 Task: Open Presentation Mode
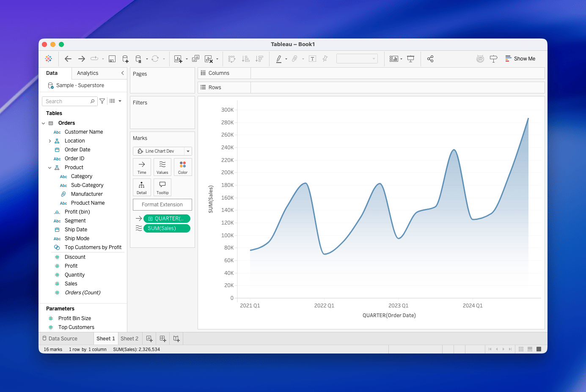pos(410,59)
